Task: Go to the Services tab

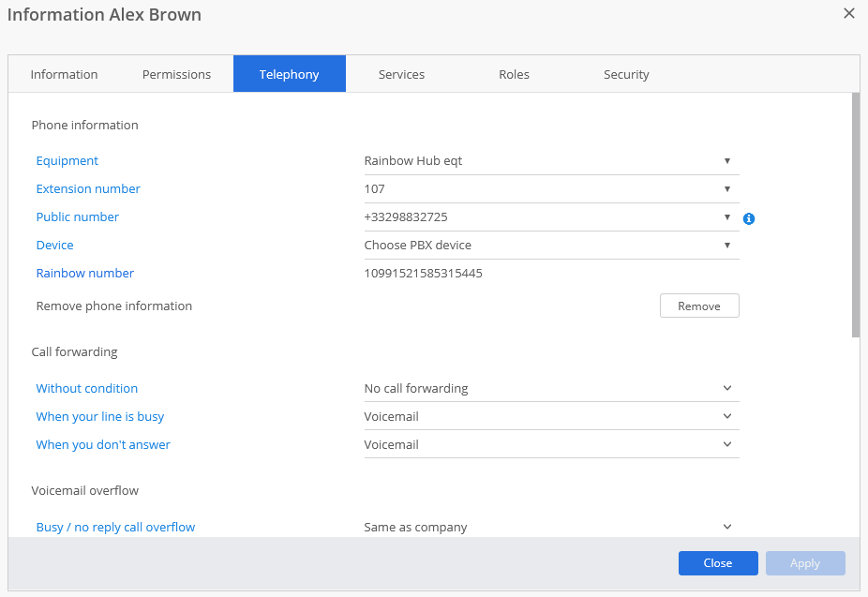Action: tap(401, 75)
